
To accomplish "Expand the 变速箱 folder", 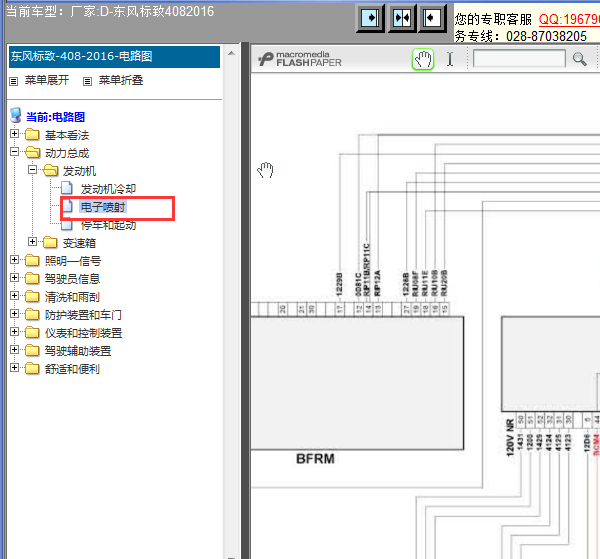I will [33, 241].
